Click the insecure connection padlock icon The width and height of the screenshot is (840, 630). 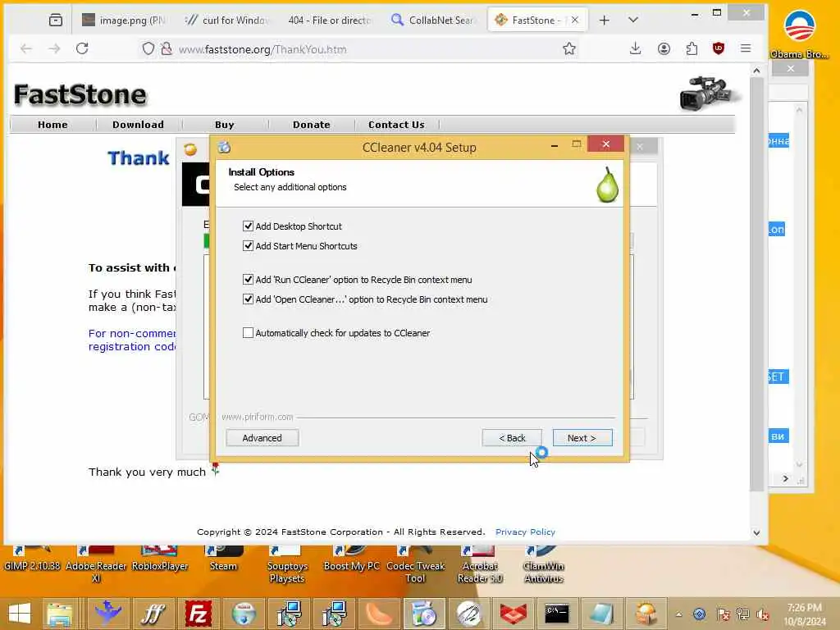point(167,48)
